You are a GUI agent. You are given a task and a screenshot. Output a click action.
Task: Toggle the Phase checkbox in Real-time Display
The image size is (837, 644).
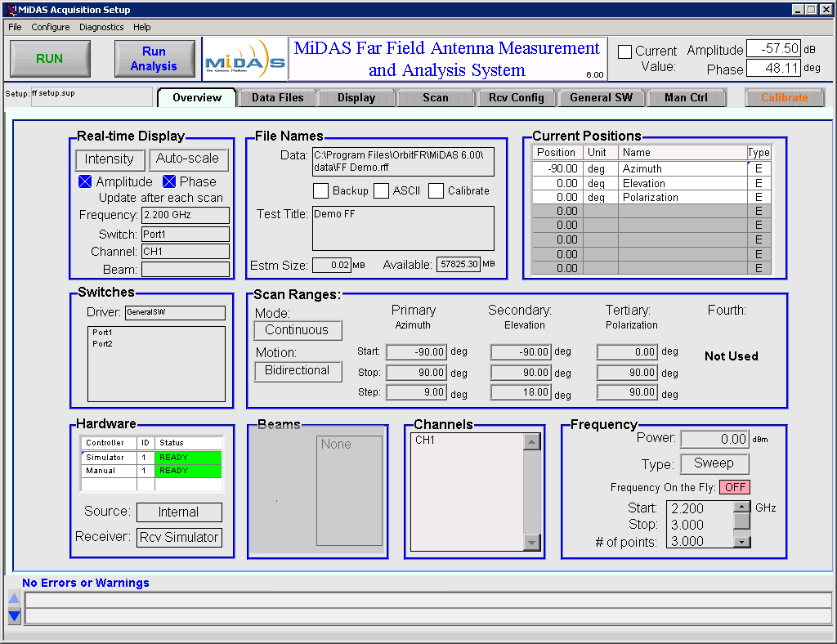pos(169,181)
